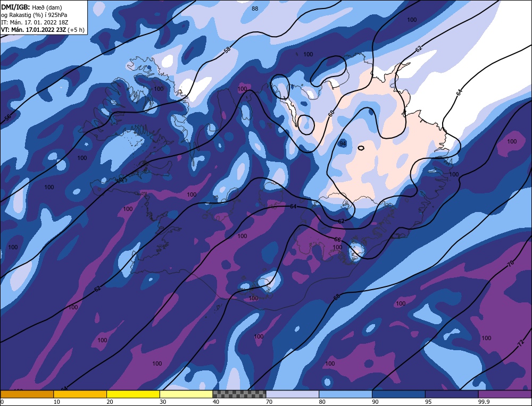Click the '90' legend tick label
The image size is (532, 406).
coord(375,402)
